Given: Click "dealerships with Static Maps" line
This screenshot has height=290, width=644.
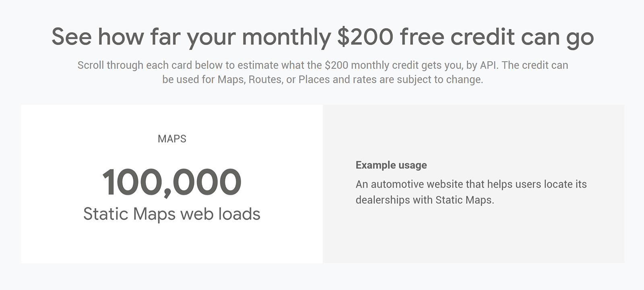Looking at the screenshot, I should click(425, 200).
